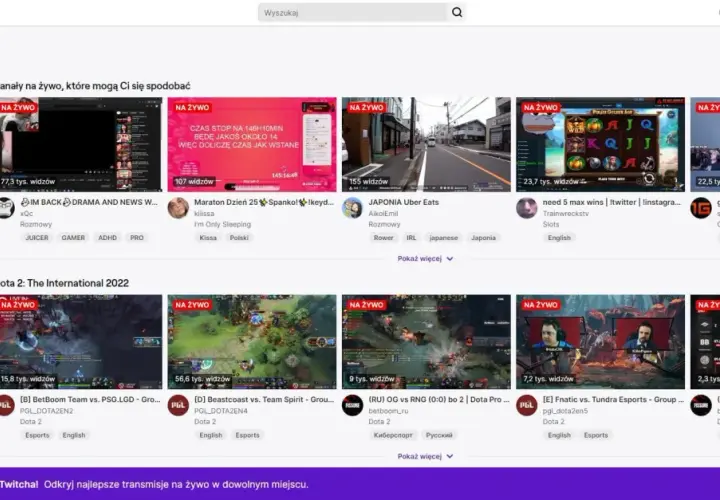The width and height of the screenshot is (720, 500).
Task: Go to PGL_DOTA2EN2 channel name
Action: [x=46, y=411]
